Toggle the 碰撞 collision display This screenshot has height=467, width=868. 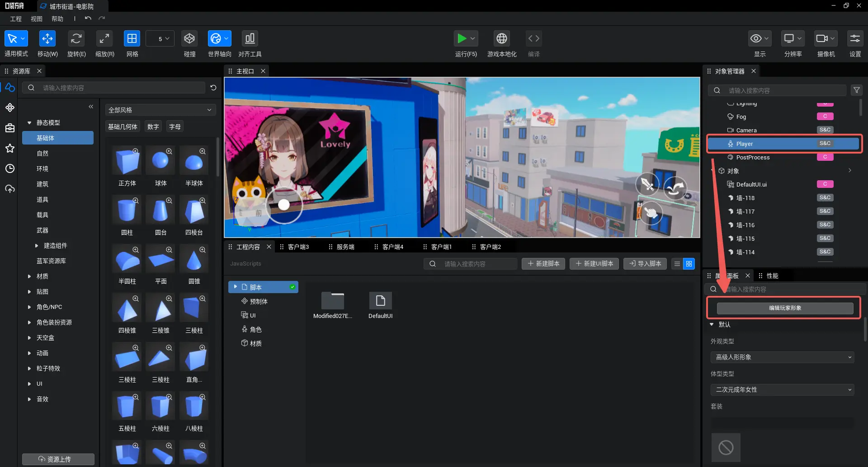pos(189,39)
